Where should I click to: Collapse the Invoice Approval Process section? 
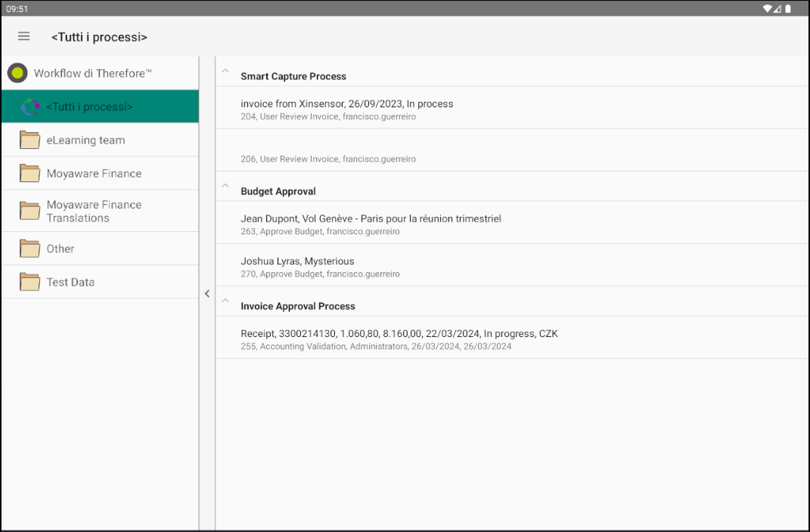pyautogui.click(x=225, y=301)
